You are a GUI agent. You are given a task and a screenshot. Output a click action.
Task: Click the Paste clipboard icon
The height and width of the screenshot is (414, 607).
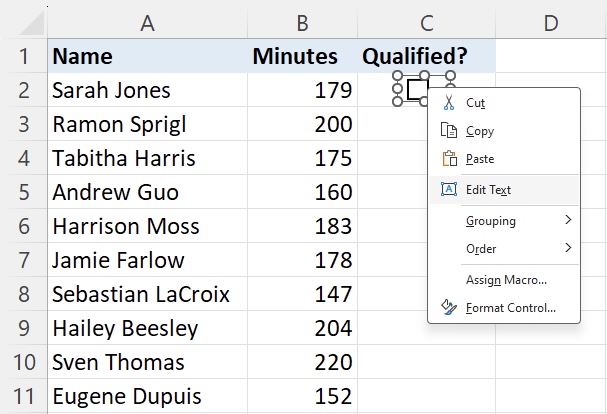point(449,158)
